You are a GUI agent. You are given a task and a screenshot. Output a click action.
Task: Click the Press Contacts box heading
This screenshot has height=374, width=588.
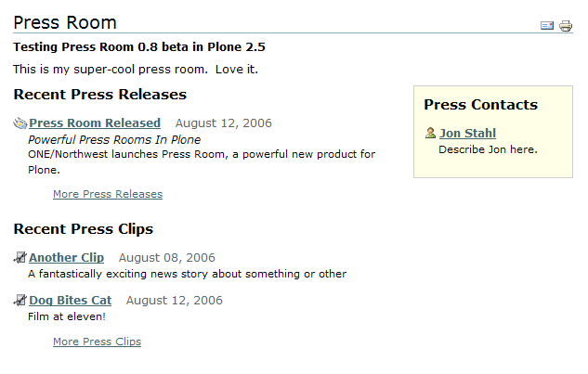coord(480,105)
